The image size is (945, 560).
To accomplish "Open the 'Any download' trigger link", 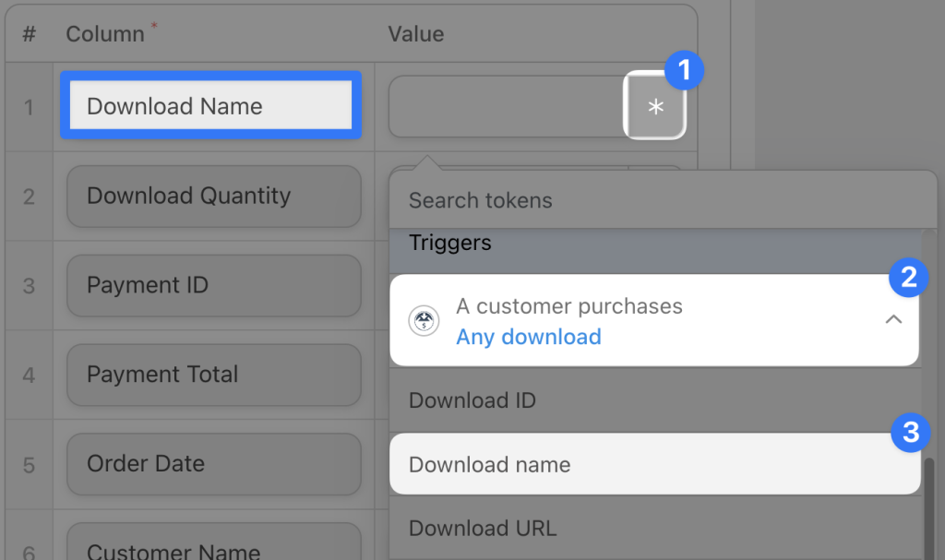I will click(x=528, y=338).
